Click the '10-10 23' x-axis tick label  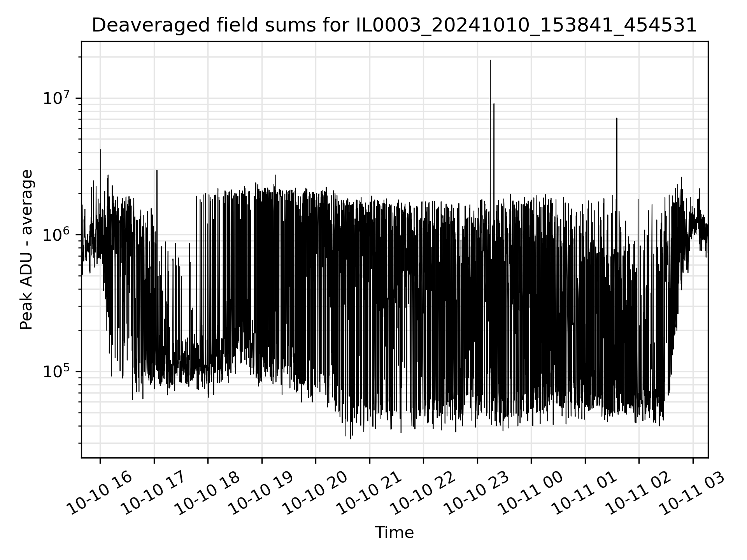tap(476, 494)
